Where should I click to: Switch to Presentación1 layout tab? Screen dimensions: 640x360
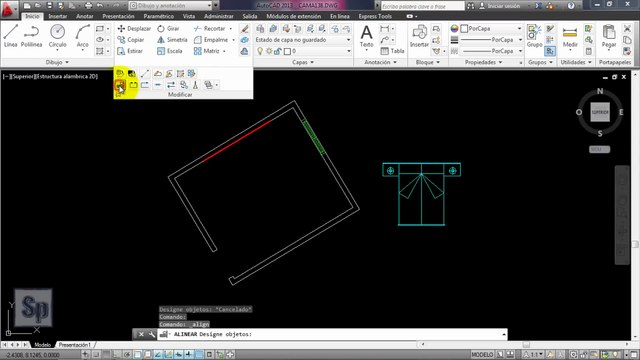click(x=75, y=345)
